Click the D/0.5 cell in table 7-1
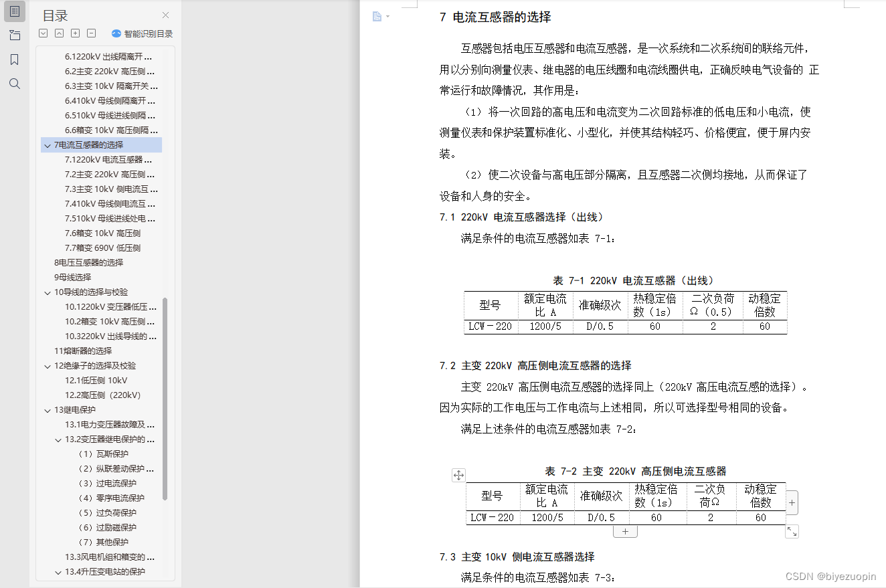The width and height of the screenshot is (886, 588). [600, 326]
